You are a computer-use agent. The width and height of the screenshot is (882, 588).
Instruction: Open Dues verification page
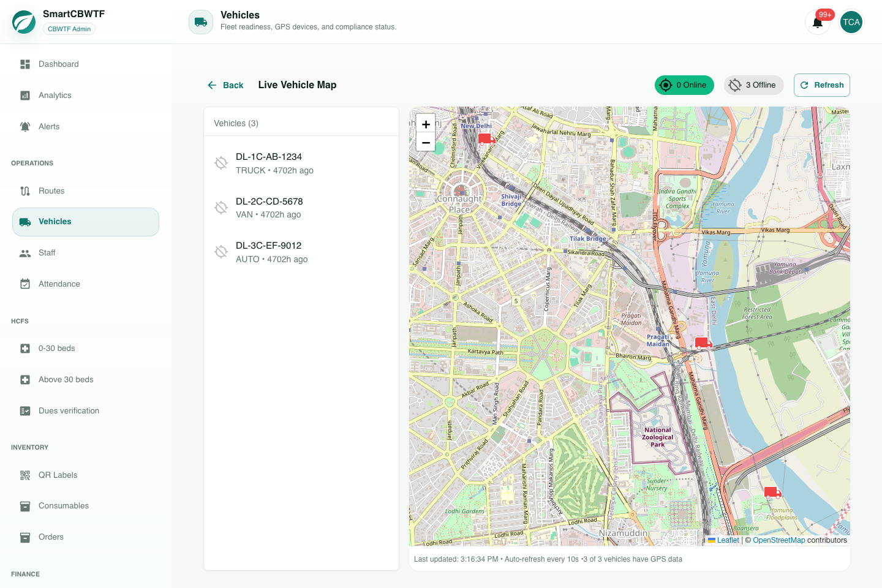[x=86, y=411]
